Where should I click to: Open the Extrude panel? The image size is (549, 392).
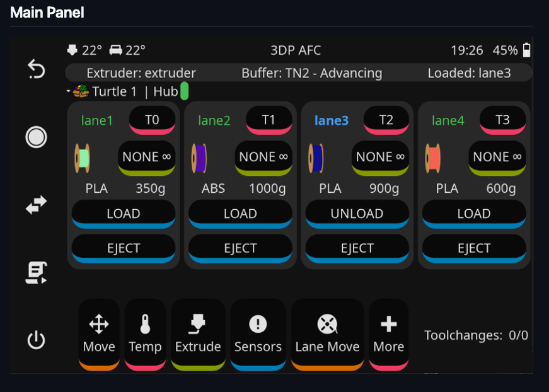(x=198, y=335)
